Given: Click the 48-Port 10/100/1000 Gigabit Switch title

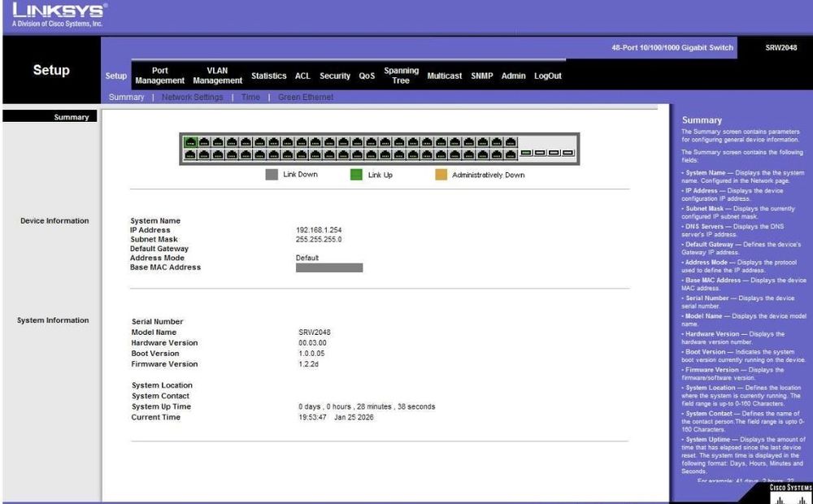Looking at the screenshot, I should (672, 48).
